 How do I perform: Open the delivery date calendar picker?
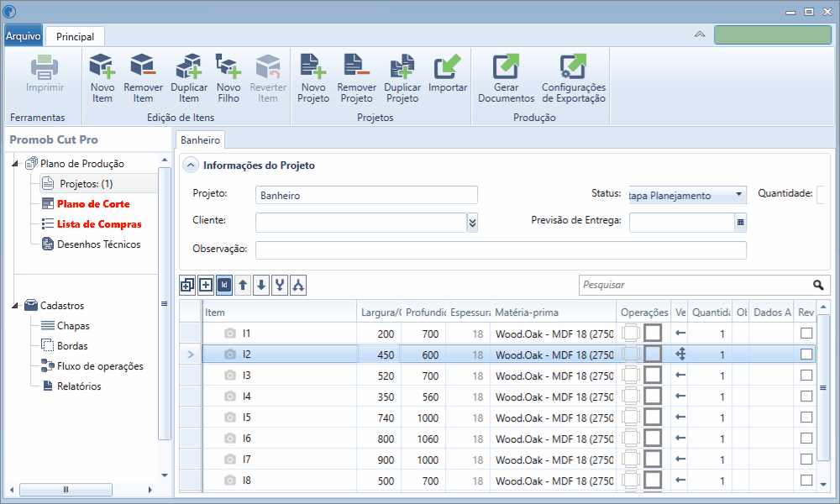tap(740, 223)
